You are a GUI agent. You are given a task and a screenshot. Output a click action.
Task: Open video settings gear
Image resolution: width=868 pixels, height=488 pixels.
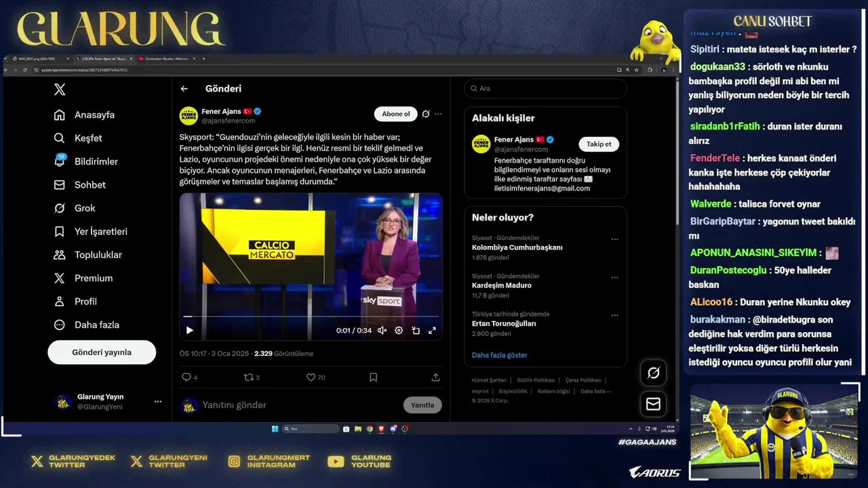click(x=399, y=331)
